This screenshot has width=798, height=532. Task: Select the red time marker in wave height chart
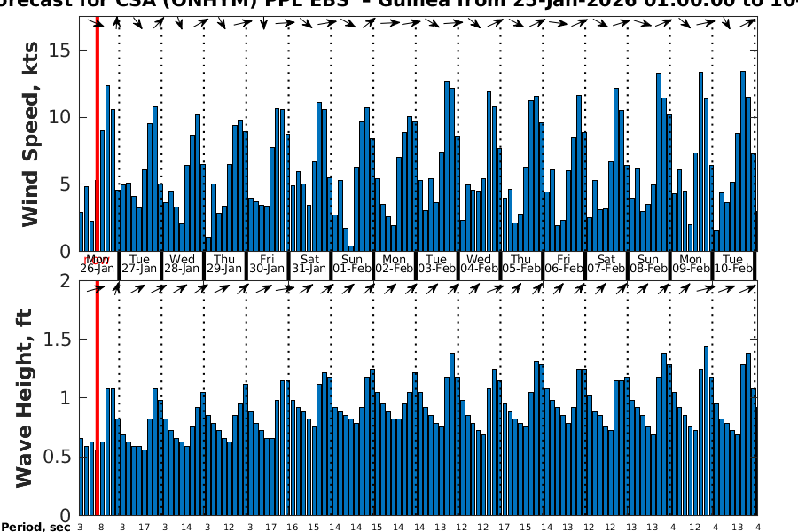tap(97, 399)
